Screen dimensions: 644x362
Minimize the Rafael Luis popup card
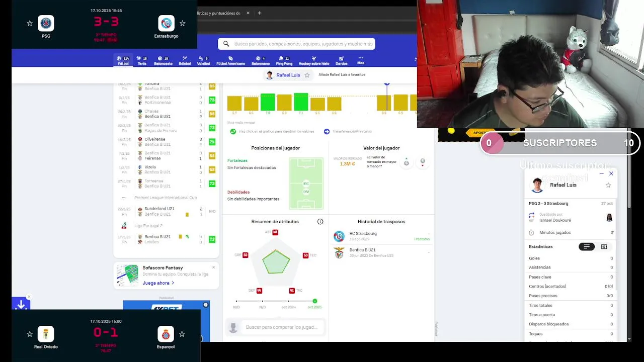[601, 173]
